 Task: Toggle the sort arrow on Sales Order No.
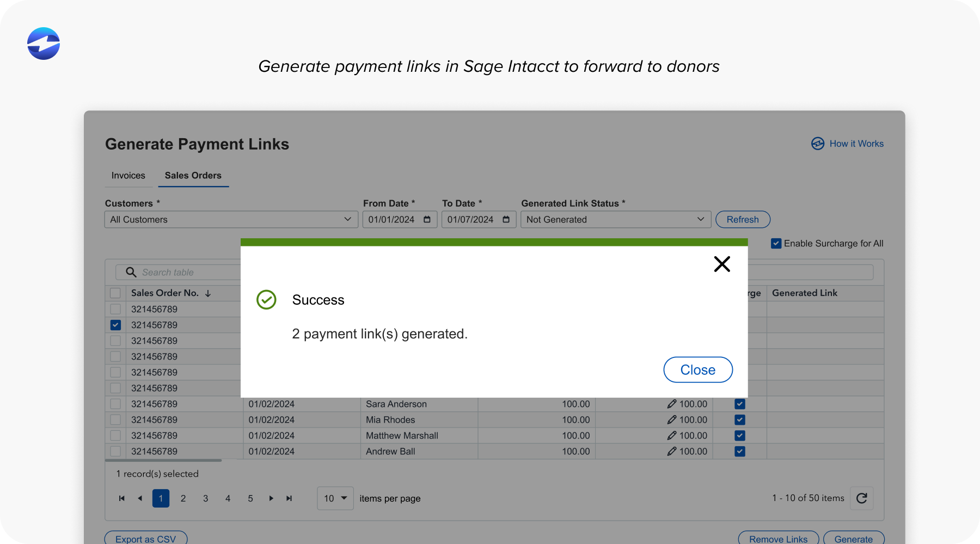click(x=208, y=293)
